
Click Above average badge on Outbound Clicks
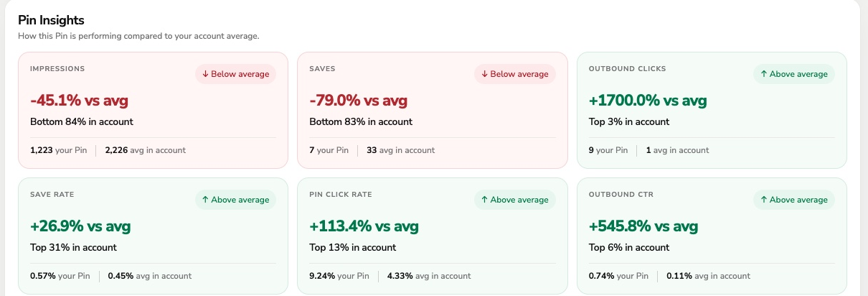click(x=794, y=74)
